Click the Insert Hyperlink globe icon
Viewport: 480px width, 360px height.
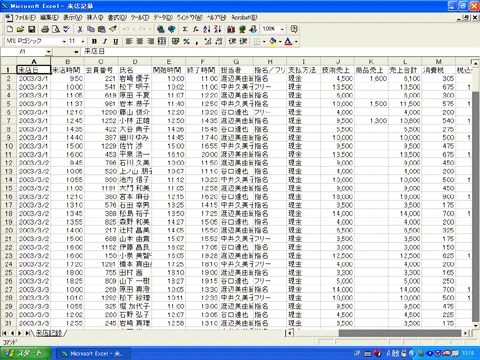[161, 29]
